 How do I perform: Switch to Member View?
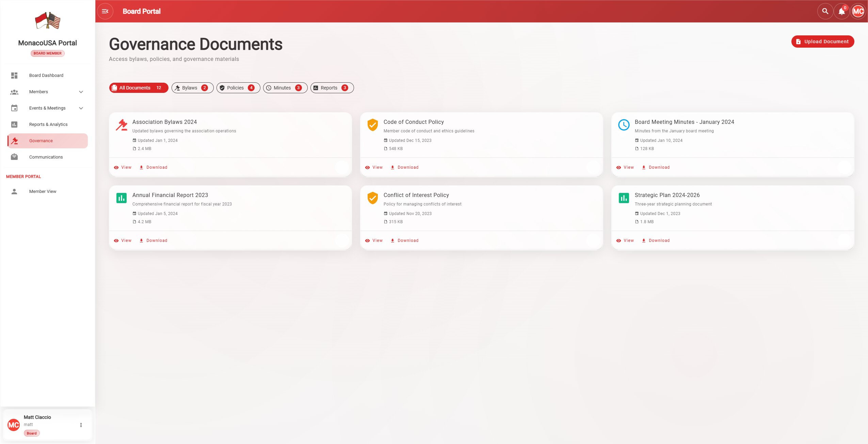click(x=43, y=192)
